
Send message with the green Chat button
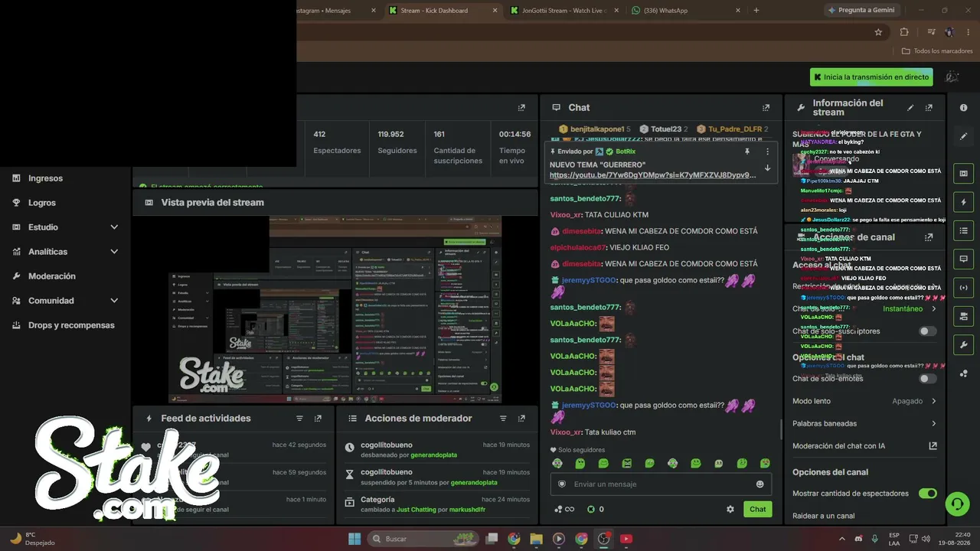pyautogui.click(x=757, y=509)
